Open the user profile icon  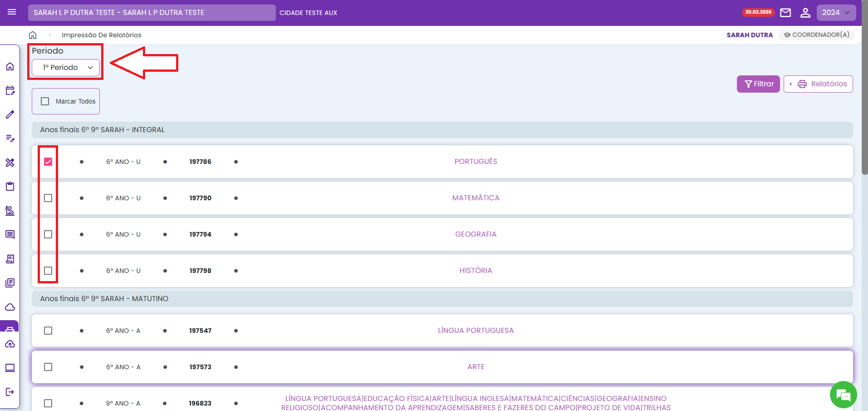[805, 13]
